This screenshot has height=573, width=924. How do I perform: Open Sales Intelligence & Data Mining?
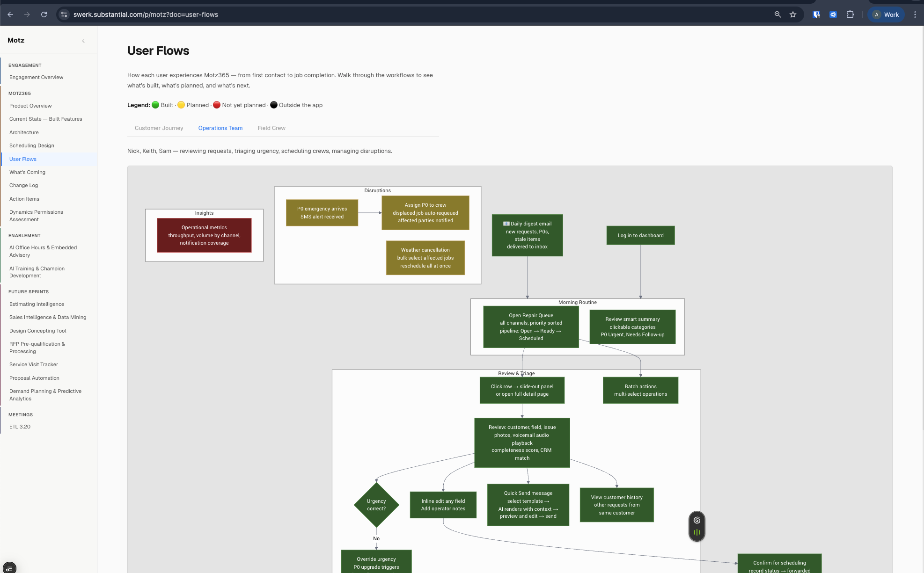coord(49,318)
